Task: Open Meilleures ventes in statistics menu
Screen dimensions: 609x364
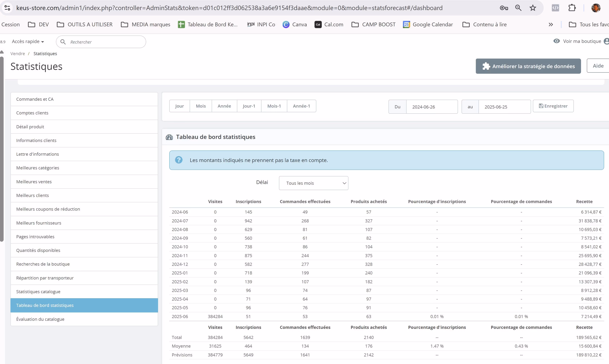Action: [34, 181]
